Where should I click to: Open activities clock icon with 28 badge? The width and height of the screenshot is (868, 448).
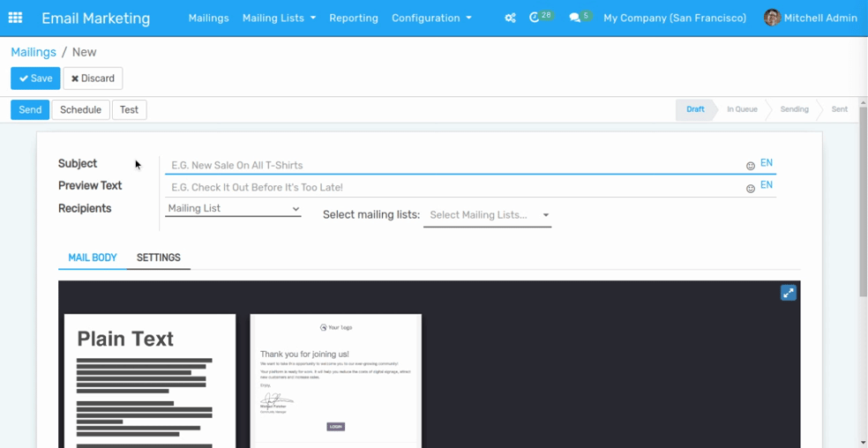(542, 17)
